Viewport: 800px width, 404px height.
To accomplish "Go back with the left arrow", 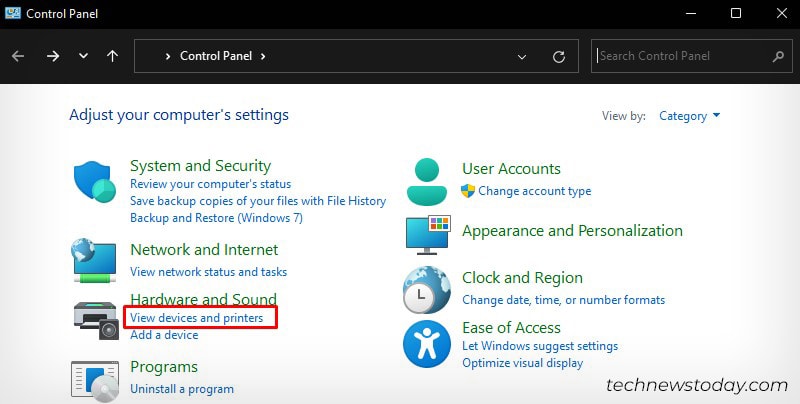I will click(x=18, y=56).
